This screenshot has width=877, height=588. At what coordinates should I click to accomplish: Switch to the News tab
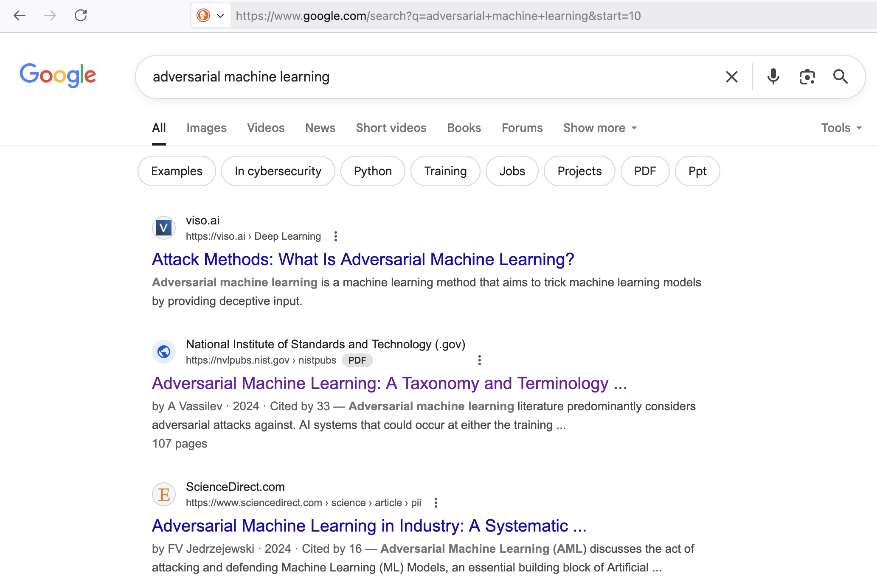point(320,128)
